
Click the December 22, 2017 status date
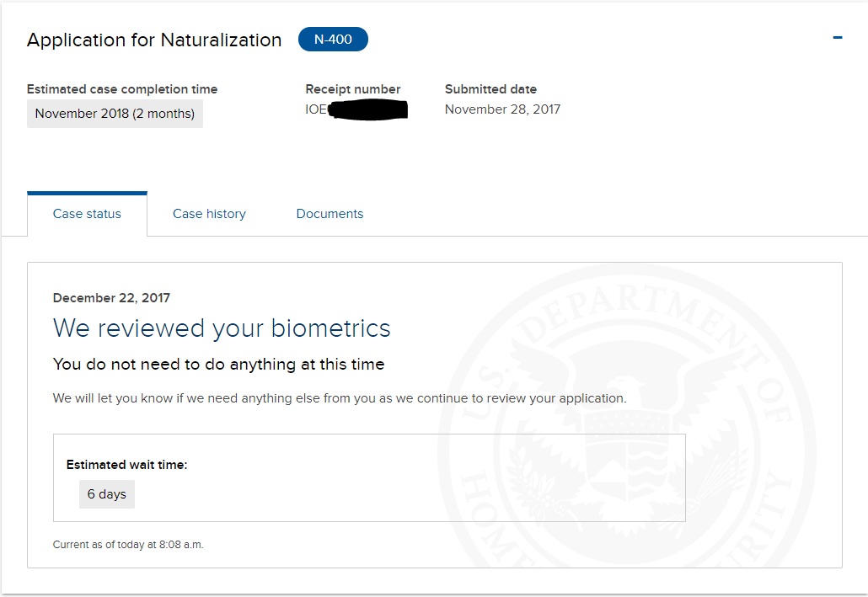coord(111,298)
